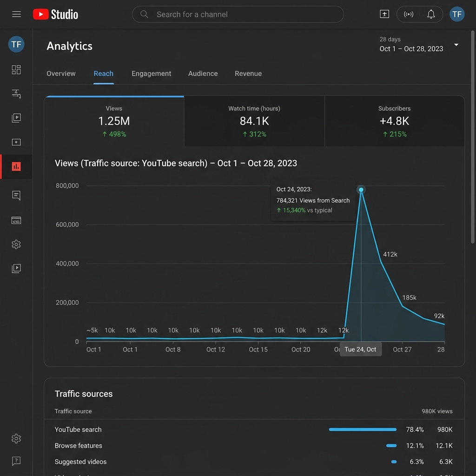Click the YouTube search traffic source row
This screenshot has height=476, width=476.
[254, 430]
